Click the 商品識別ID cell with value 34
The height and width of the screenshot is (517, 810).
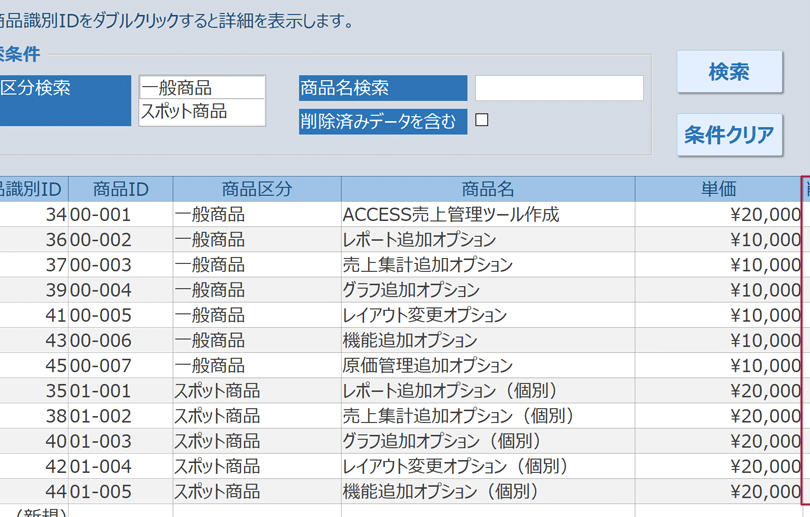pyautogui.click(x=35, y=214)
